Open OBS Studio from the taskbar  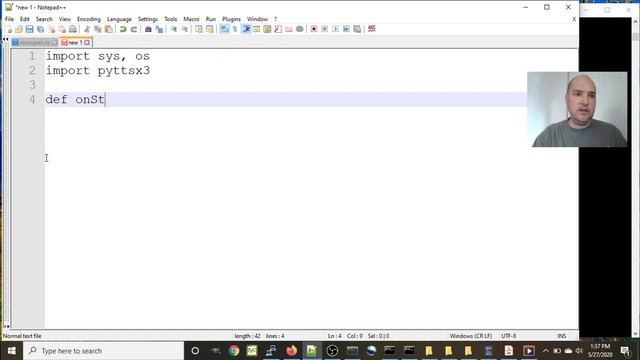332,351
